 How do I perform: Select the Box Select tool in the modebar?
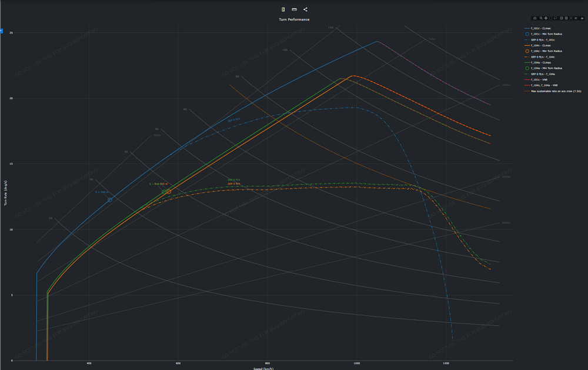click(x=550, y=18)
